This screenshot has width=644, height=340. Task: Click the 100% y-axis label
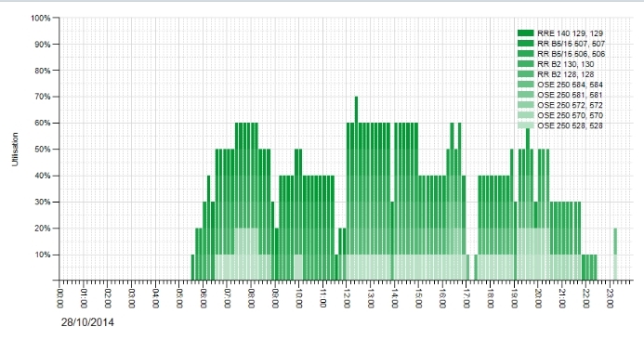point(40,18)
